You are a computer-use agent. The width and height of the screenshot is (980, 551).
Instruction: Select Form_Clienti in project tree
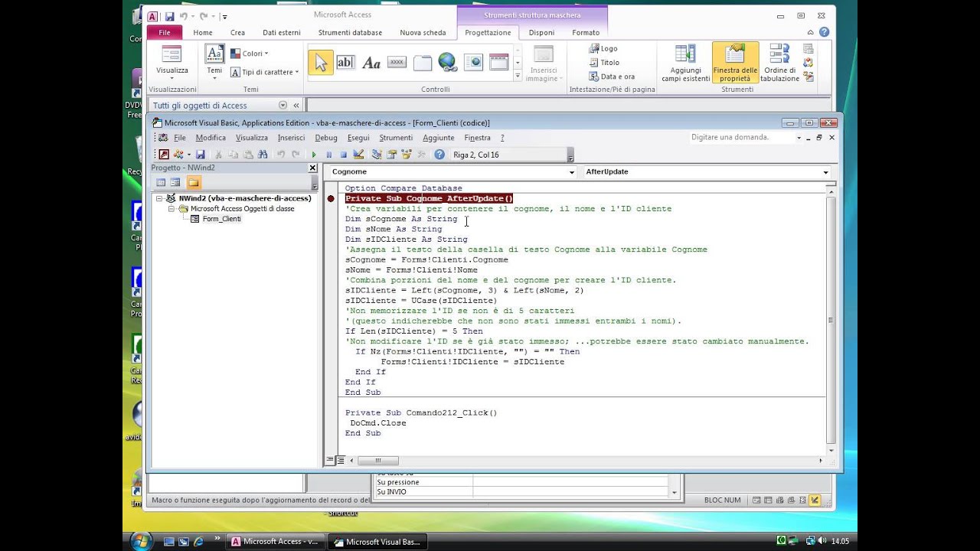(221, 219)
